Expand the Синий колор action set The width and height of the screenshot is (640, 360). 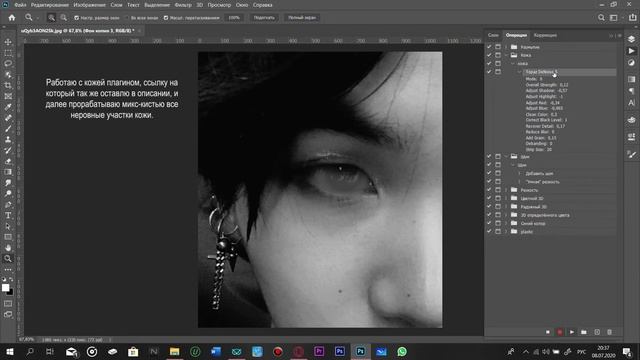(x=506, y=223)
